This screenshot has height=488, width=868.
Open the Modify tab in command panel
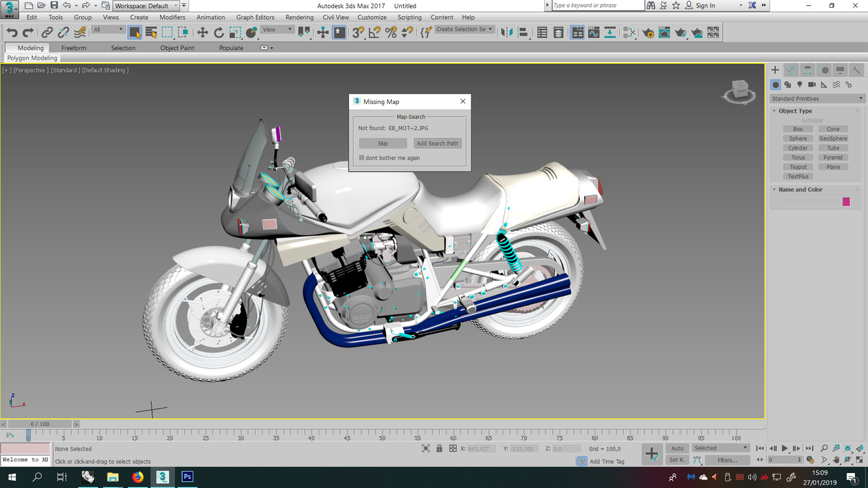(x=791, y=70)
